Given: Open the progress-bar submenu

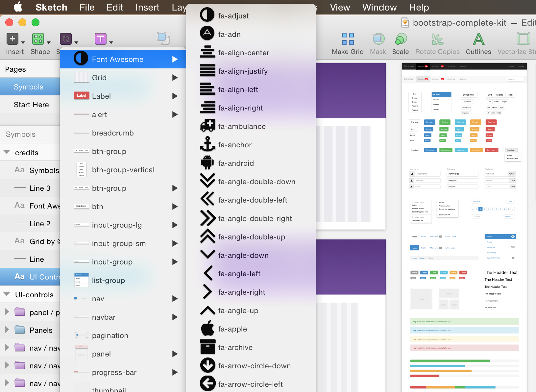Looking at the screenshot, I should pyautogui.click(x=123, y=372).
